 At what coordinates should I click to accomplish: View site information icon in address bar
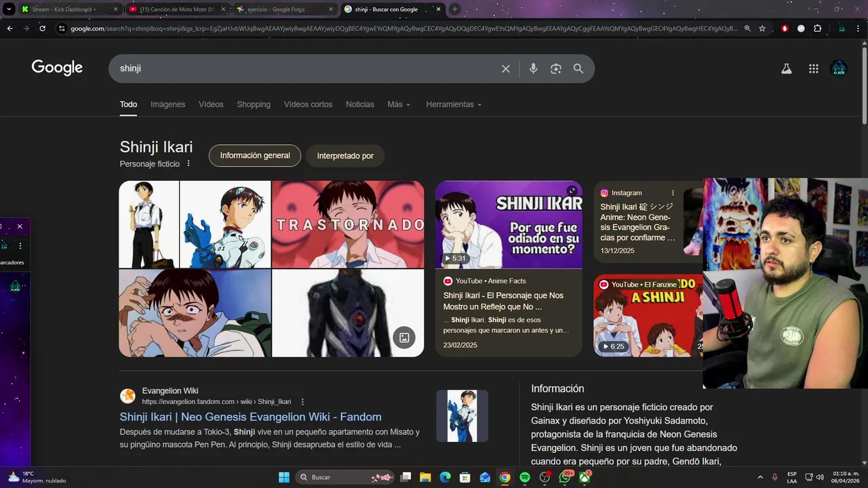coord(62,28)
